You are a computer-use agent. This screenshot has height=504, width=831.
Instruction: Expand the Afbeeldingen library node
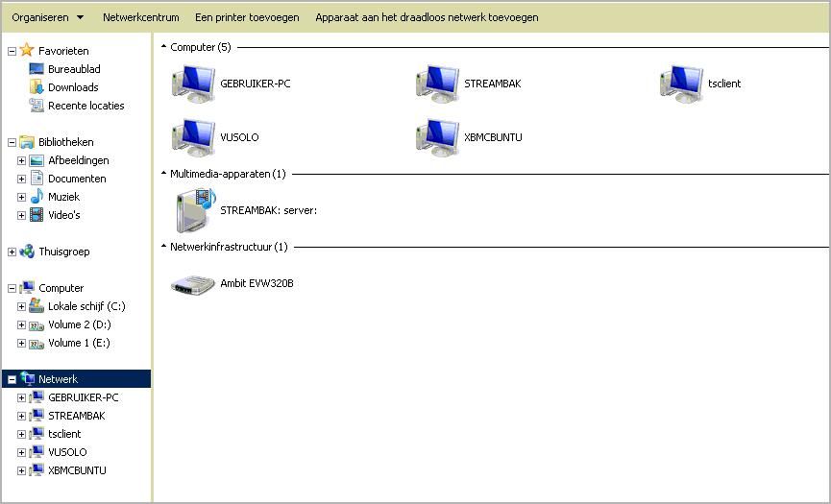tap(21, 161)
